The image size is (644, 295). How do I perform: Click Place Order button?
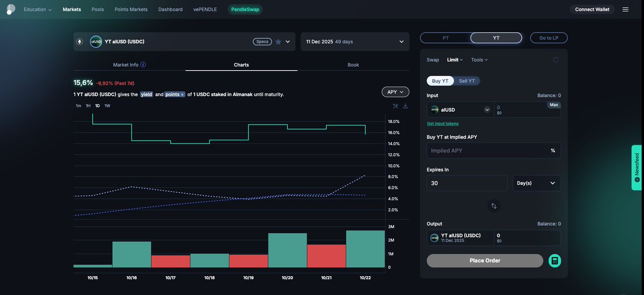(x=485, y=261)
